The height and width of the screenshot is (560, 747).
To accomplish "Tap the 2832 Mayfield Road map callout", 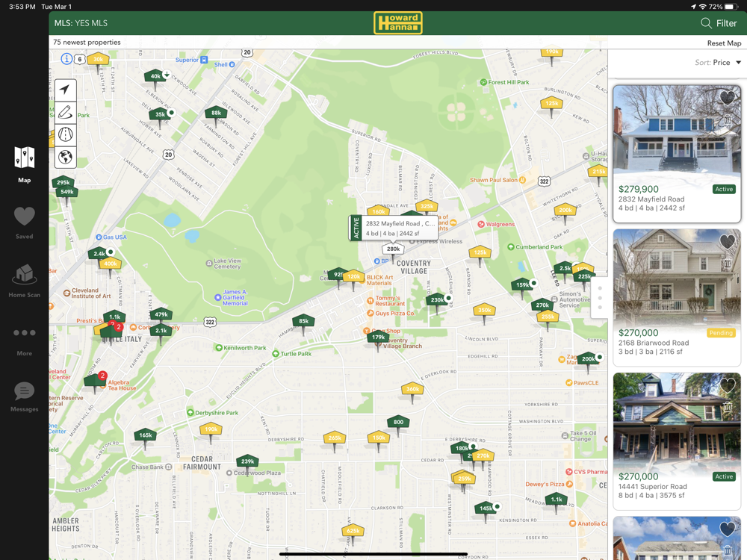I will click(394, 228).
